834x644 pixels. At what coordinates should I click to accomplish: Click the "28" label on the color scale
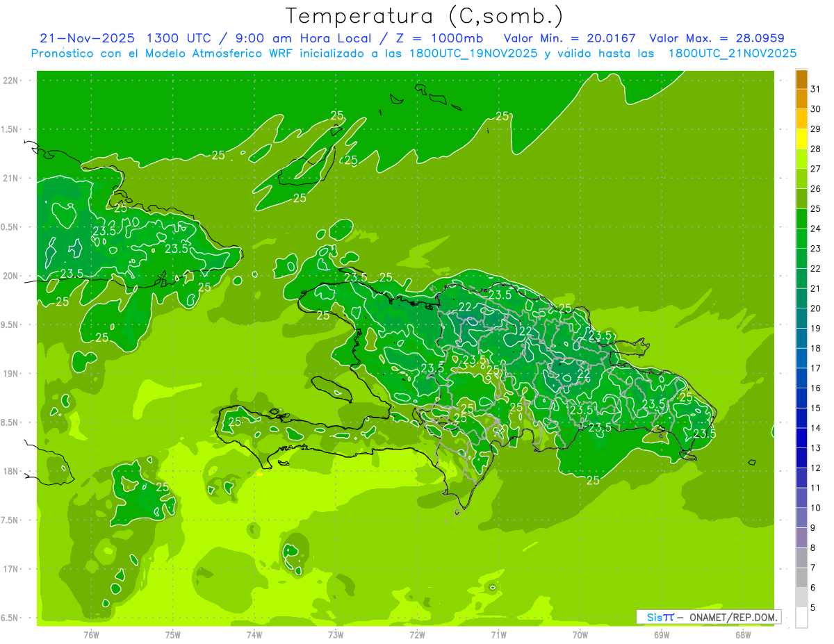[x=816, y=149]
